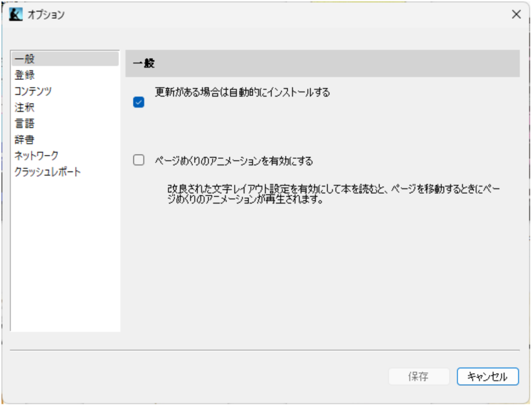Uncheck automatic update install checkbox
Viewport: 532px width, 406px height.
139,103
